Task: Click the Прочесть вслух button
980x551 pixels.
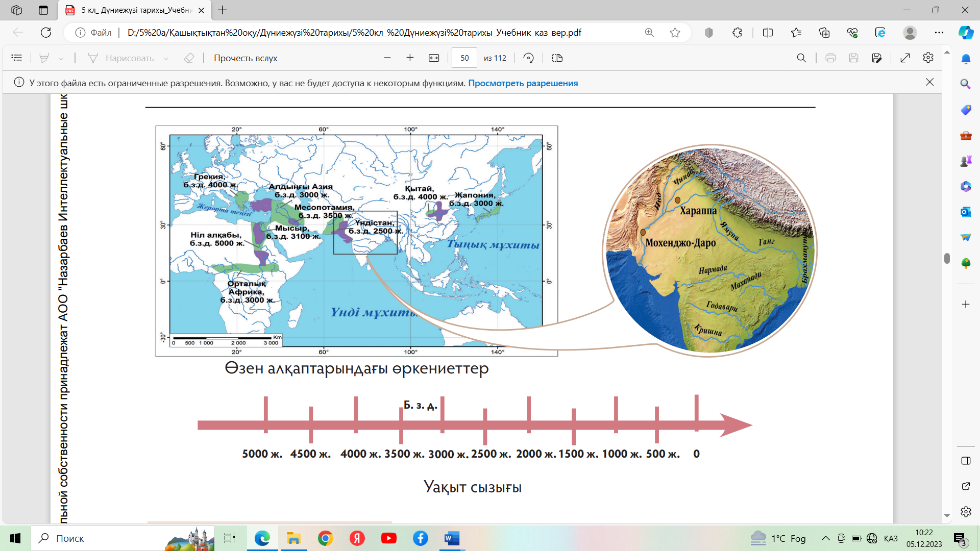Action: pos(246,58)
